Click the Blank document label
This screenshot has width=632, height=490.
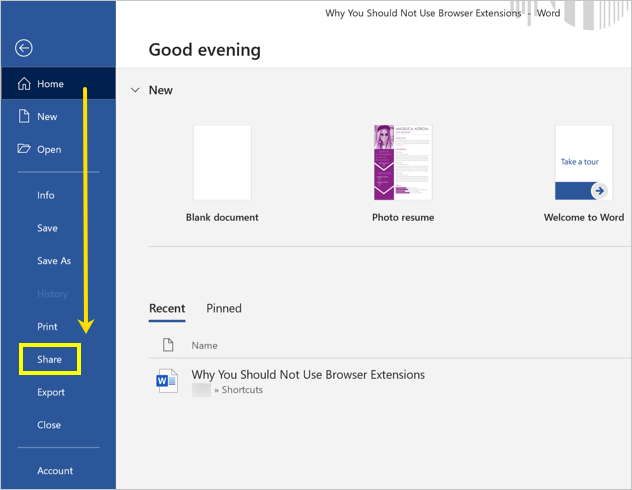(222, 218)
